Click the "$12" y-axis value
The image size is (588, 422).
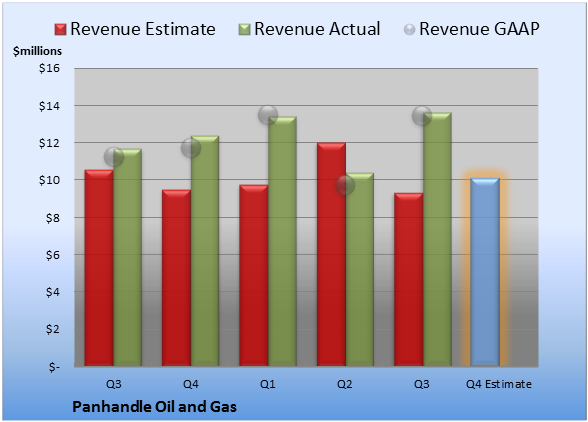(50, 143)
